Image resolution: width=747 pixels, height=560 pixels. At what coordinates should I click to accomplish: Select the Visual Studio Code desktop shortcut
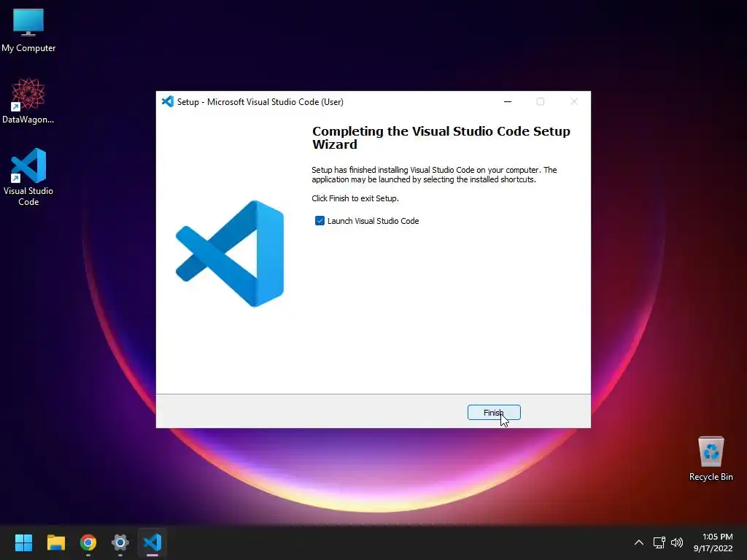click(x=28, y=177)
